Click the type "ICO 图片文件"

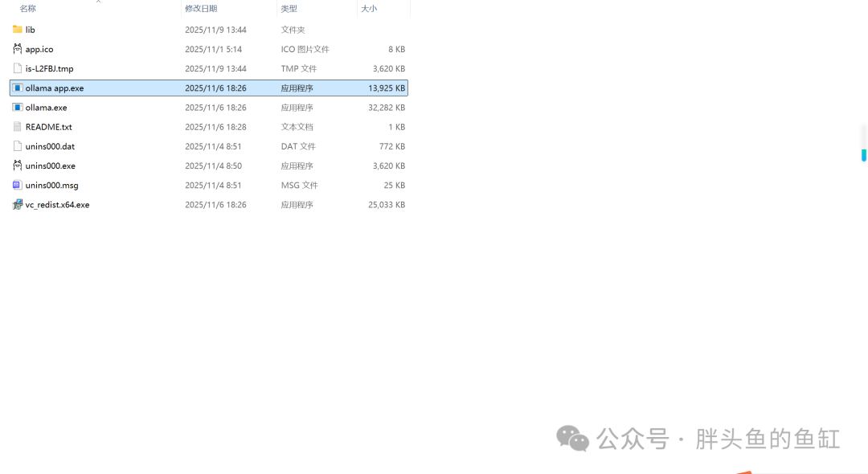[x=305, y=49]
